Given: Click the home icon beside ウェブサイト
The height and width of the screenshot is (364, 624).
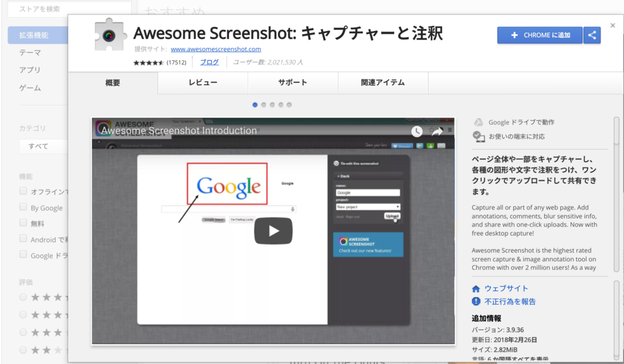Looking at the screenshot, I should (476, 289).
